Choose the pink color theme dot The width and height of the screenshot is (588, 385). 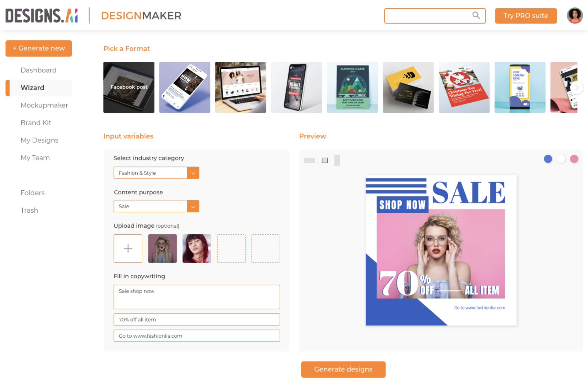click(574, 159)
